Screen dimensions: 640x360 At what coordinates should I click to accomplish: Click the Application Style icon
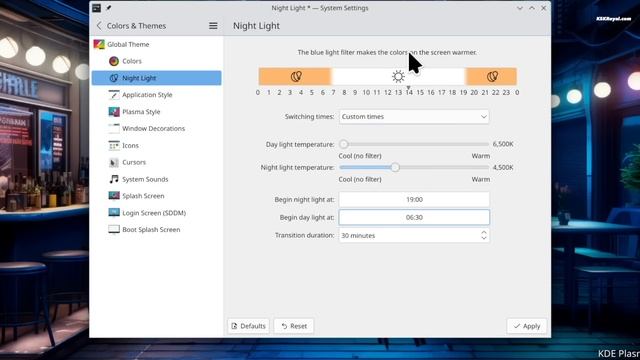click(114, 95)
